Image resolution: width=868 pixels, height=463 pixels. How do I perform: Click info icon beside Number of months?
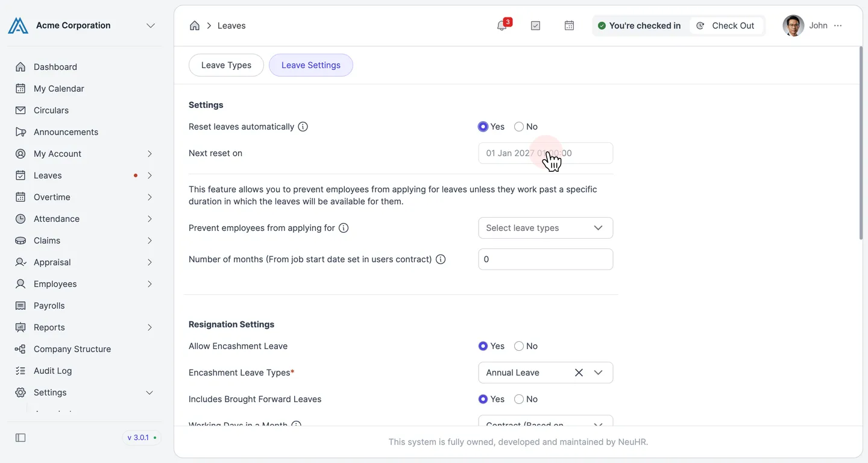click(441, 259)
